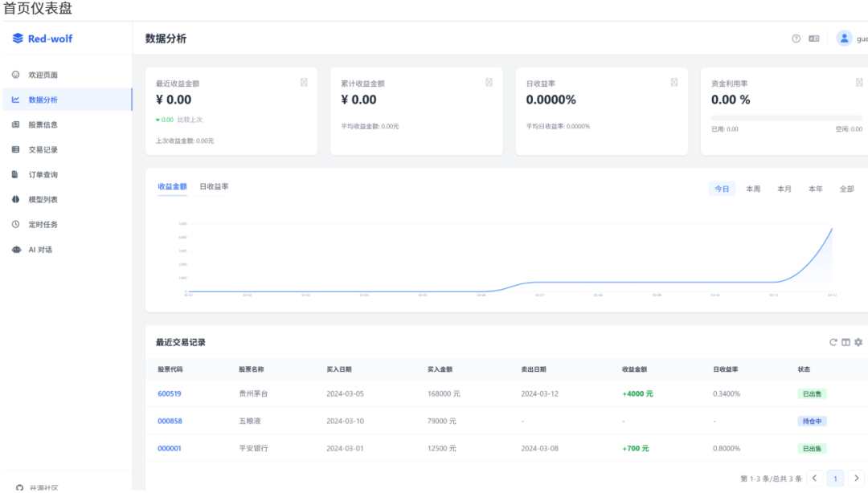Click the language switch icon in header
This screenshot has width=868, height=493.
[x=813, y=39]
